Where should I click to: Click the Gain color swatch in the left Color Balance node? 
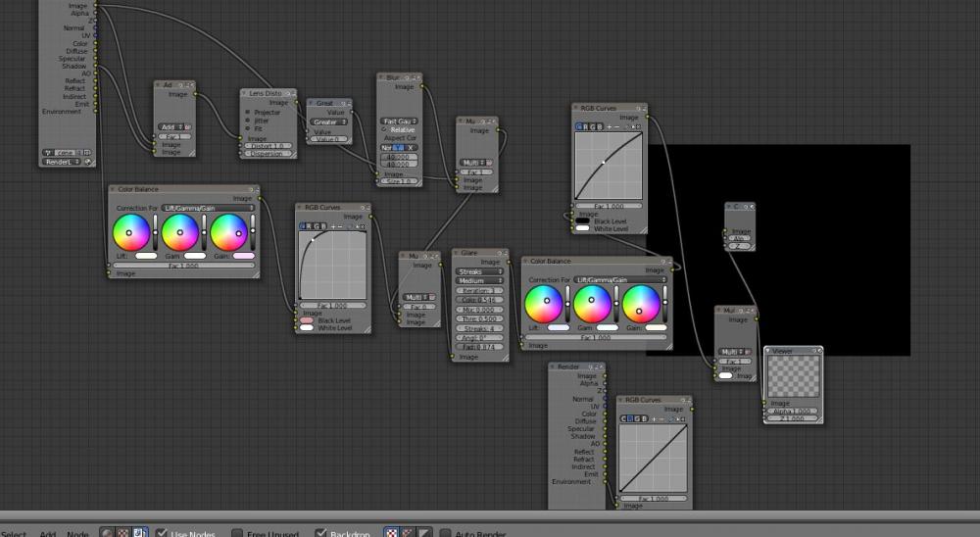[243, 256]
